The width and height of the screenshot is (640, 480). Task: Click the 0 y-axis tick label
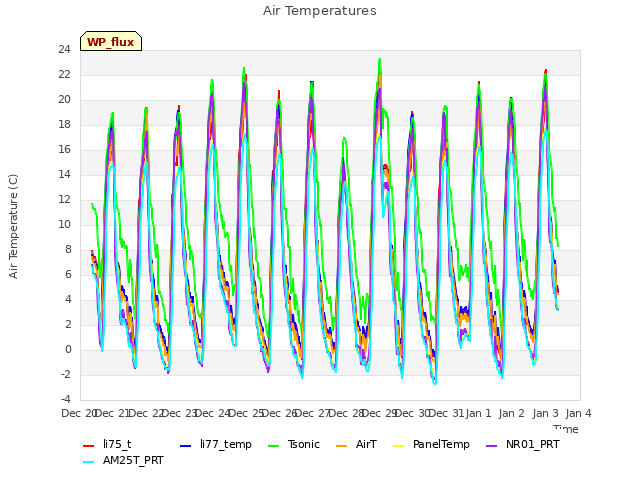tap(68, 349)
